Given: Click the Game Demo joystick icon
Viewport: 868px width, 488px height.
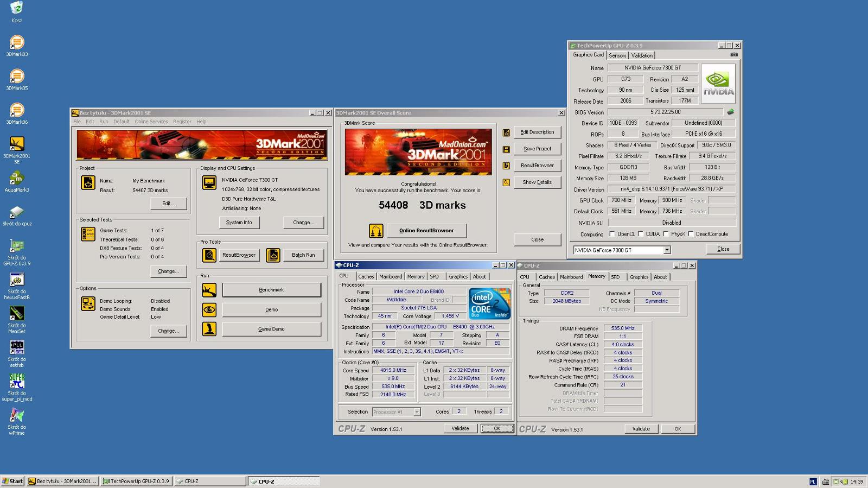Looking at the screenshot, I should 209,329.
